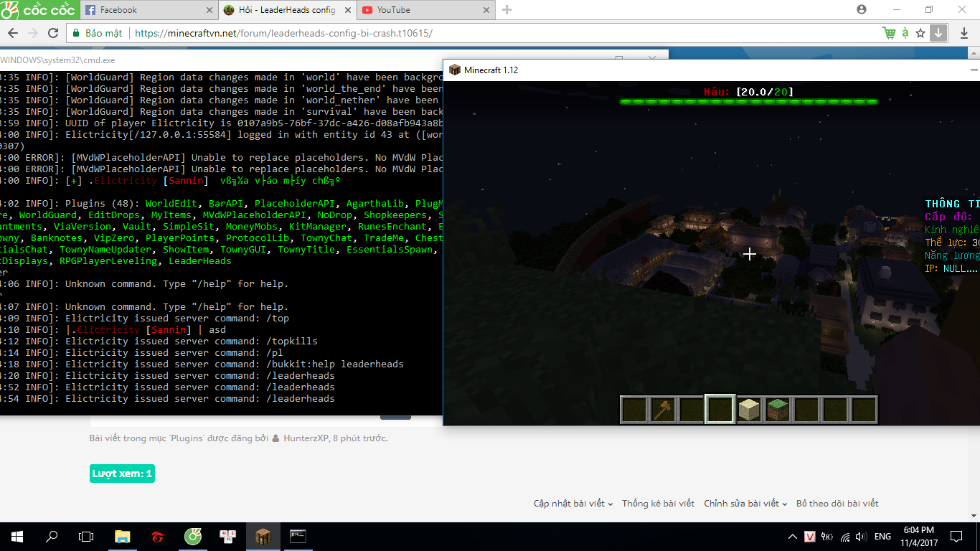Open the browser user profile icon

pyautogui.click(x=862, y=9)
